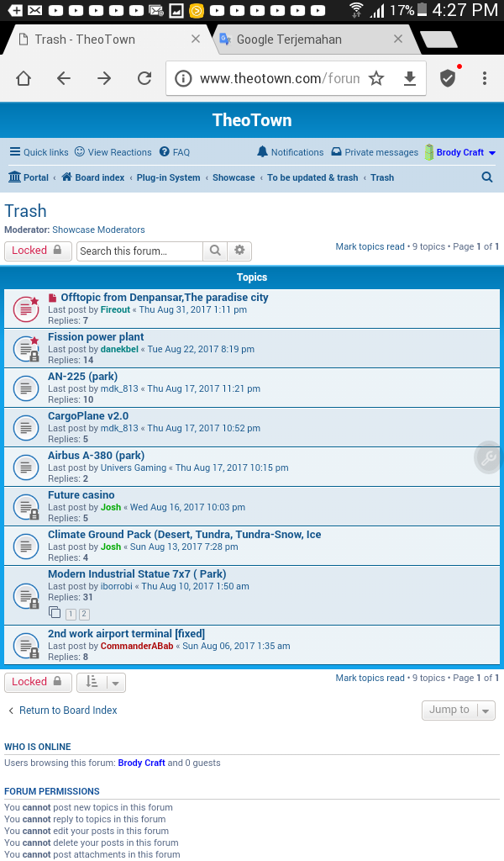Image resolution: width=504 pixels, height=861 pixels.
Task: Open Showcase breadcrumb
Action: click(234, 177)
